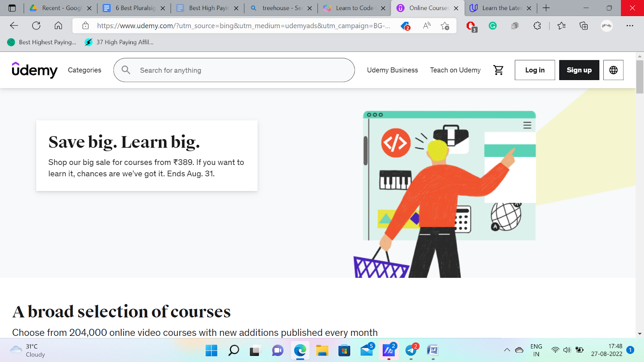Open the red ad blocker extension
Viewport: 644px width, 362px height.
point(471,27)
